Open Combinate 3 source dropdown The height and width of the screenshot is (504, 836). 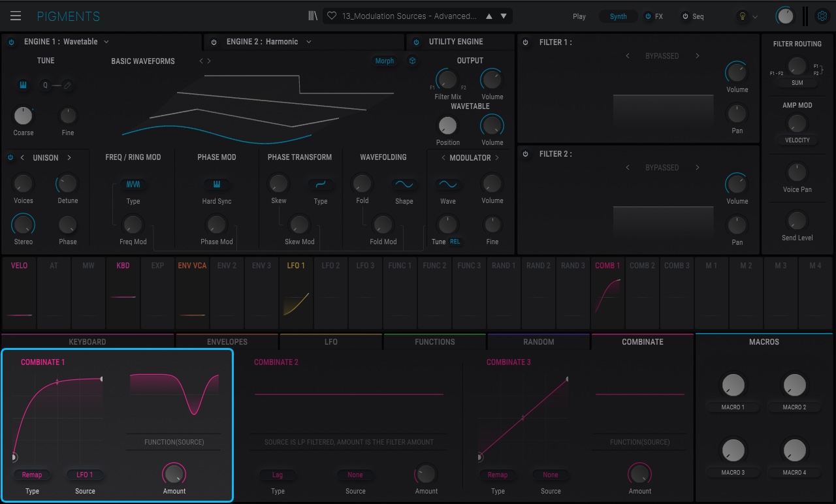551,475
